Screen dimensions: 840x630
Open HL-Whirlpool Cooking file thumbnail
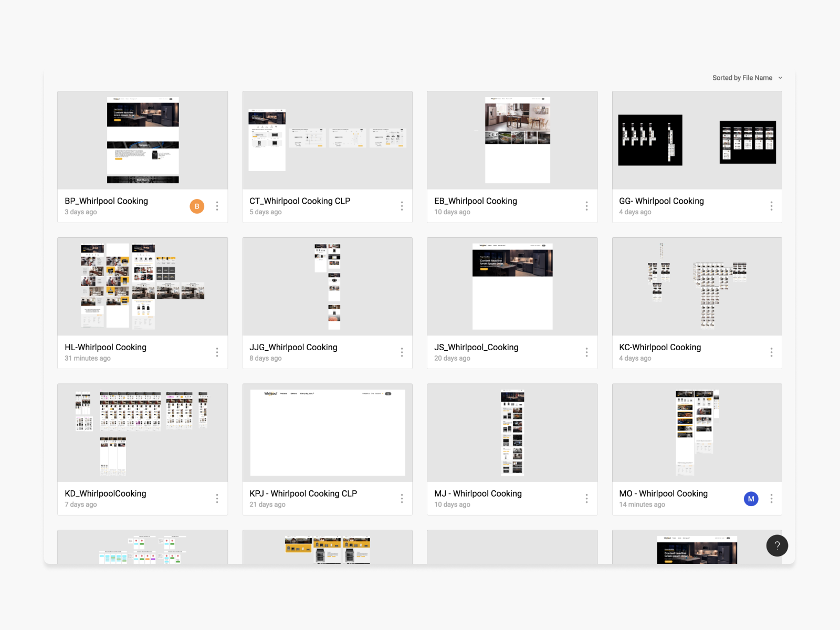pos(143,287)
